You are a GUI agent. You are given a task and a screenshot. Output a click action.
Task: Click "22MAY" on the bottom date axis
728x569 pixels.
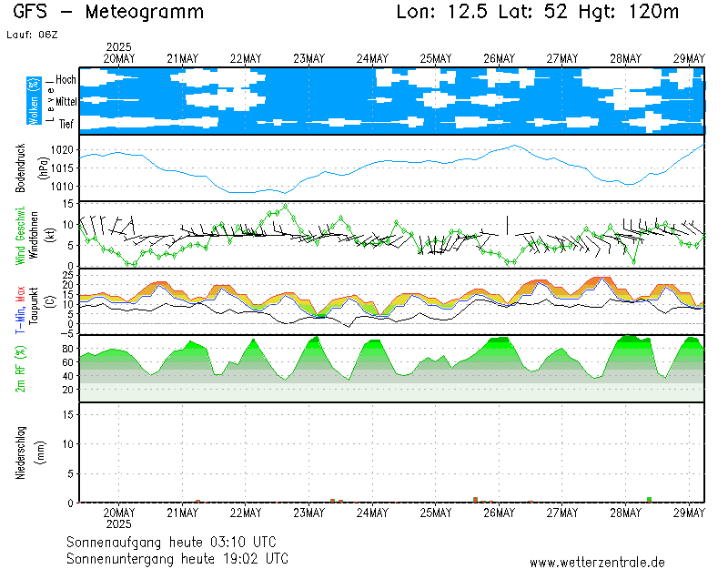point(246,513)
